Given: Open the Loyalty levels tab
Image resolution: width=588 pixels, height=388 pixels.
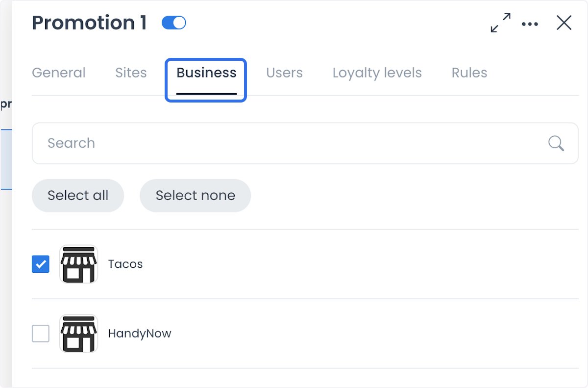Looking at the screenshot, I should [377, 73].
